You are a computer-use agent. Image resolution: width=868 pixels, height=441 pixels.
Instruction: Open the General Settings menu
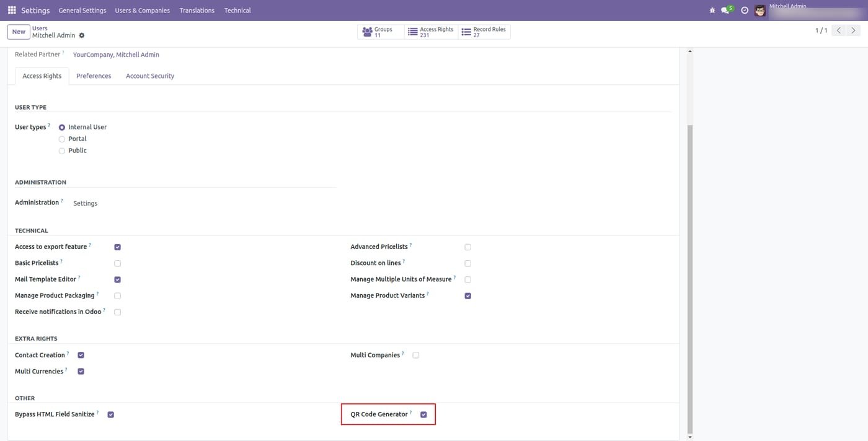tap(82, 11)
